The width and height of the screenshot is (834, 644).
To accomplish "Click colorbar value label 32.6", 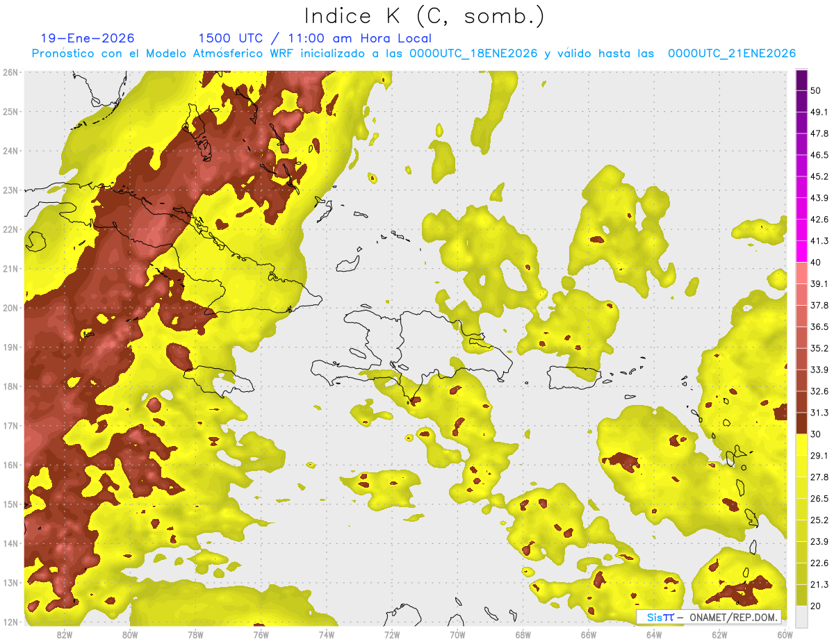I will pos(819,391).
